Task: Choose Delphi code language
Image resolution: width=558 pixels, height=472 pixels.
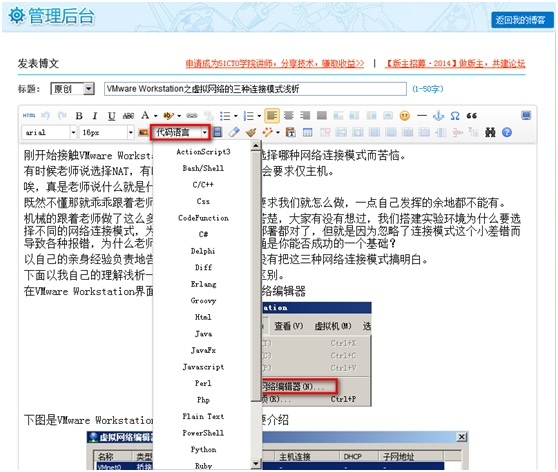Action: pos(203,251)
